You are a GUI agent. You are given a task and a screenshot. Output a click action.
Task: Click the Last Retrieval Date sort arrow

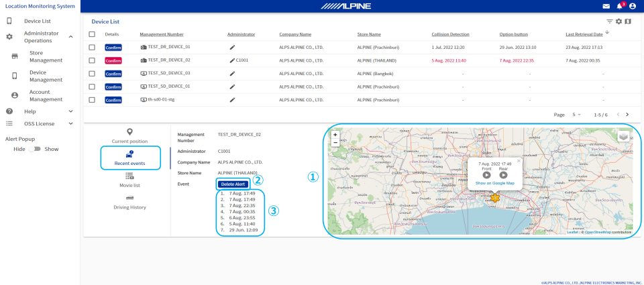tap(607, 32)
